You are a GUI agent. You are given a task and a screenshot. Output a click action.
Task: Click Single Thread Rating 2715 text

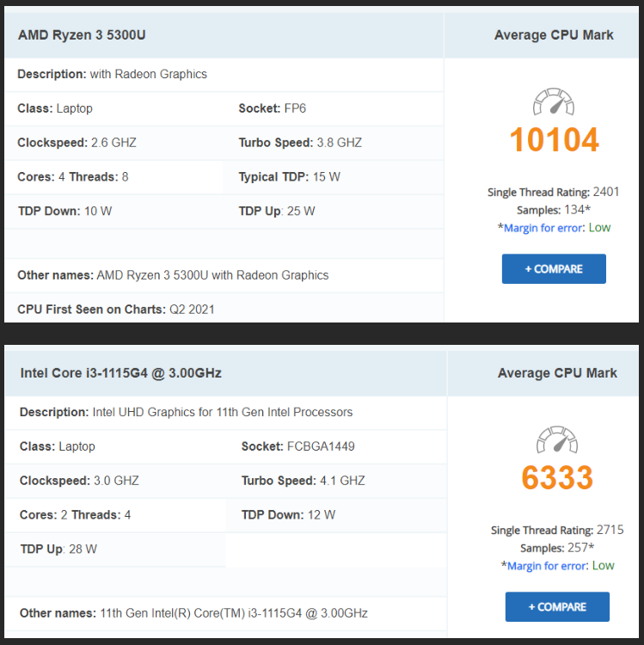pos(556,530)
